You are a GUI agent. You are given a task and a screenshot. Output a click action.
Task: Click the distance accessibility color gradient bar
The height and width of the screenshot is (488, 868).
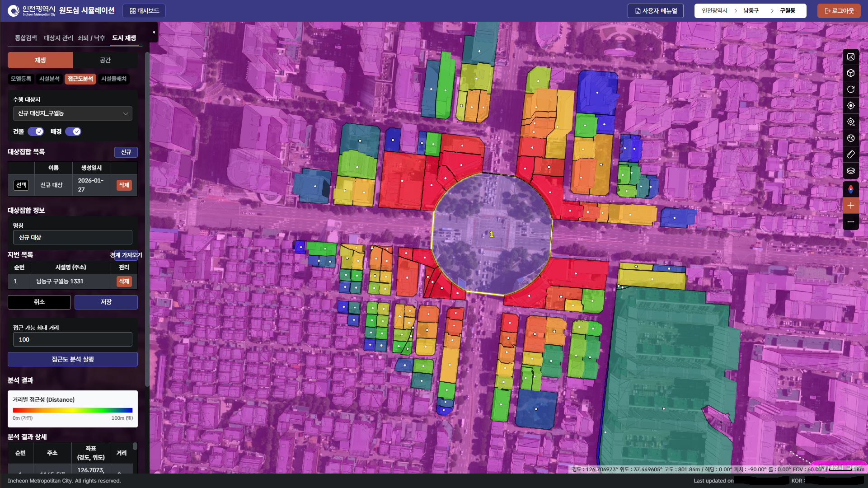tap(72, 410)
